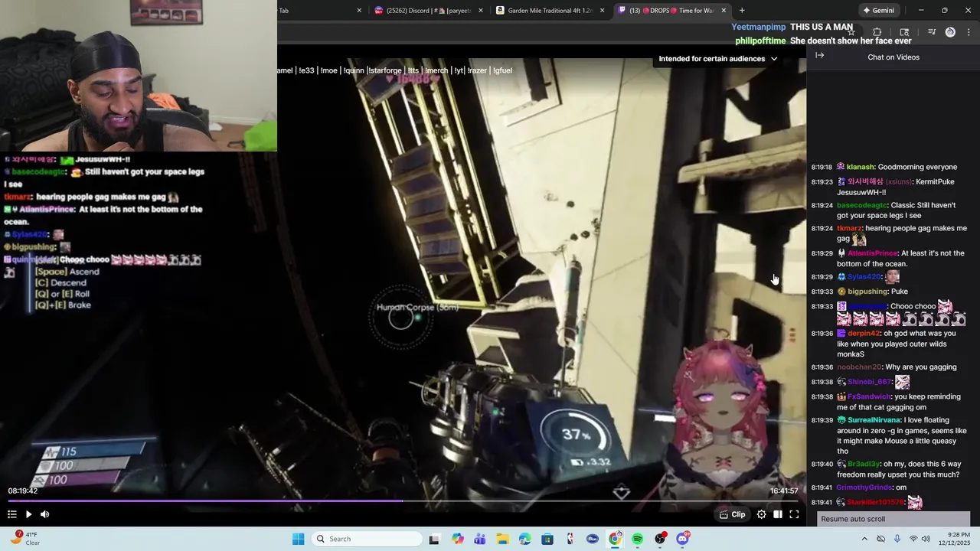Screen dimensions: 980x551
Task: Seek along the purple video progress bar
Action: (403, 501)
